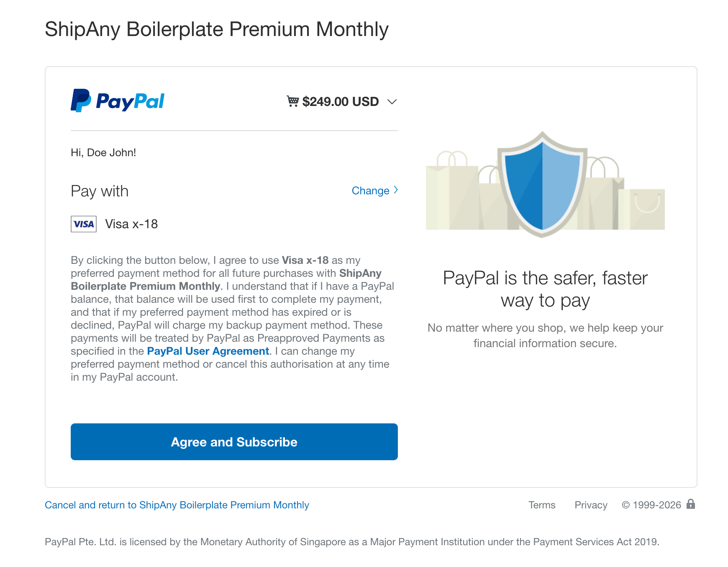Click the "Hi, Doe John!" greeting
728x567 pixels.
(103, 152)
